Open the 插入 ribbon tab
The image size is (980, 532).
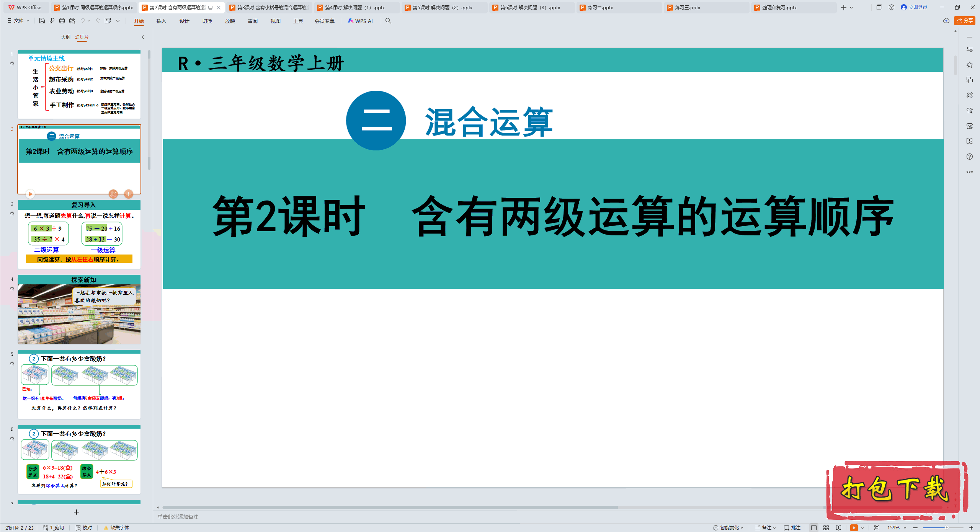tap(161, 21)
